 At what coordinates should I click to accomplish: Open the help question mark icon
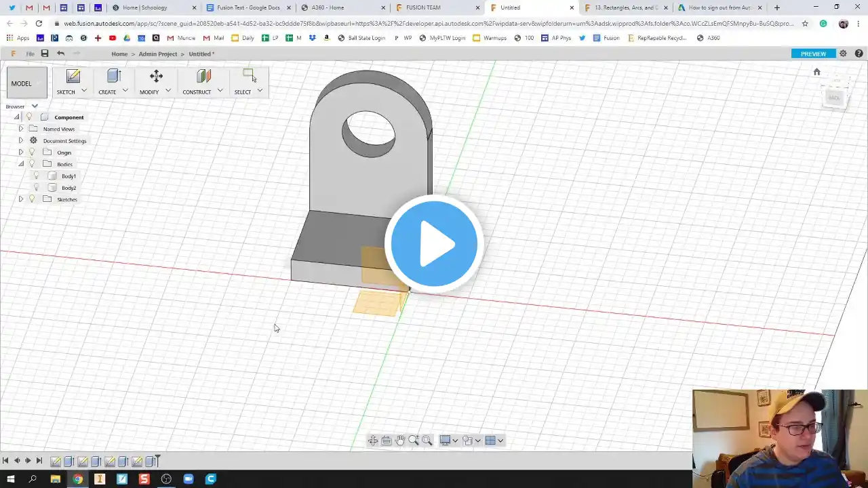click(859, 54)
